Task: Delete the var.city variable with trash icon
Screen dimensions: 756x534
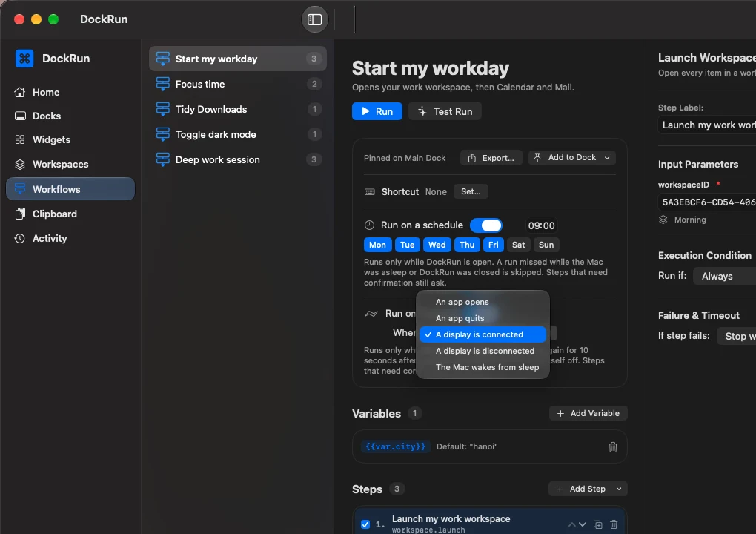Action: point(613,447)
